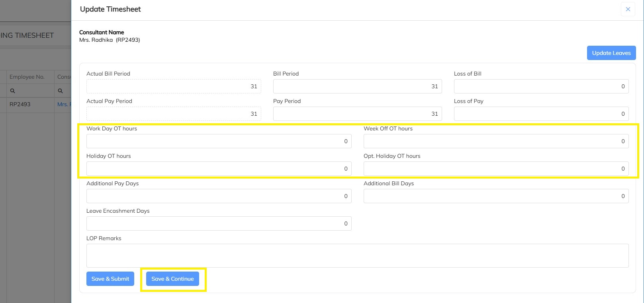Viewport: 644px width, 303px height.
Task: Focus the Bill Period input field
Action: coord(357,86)
